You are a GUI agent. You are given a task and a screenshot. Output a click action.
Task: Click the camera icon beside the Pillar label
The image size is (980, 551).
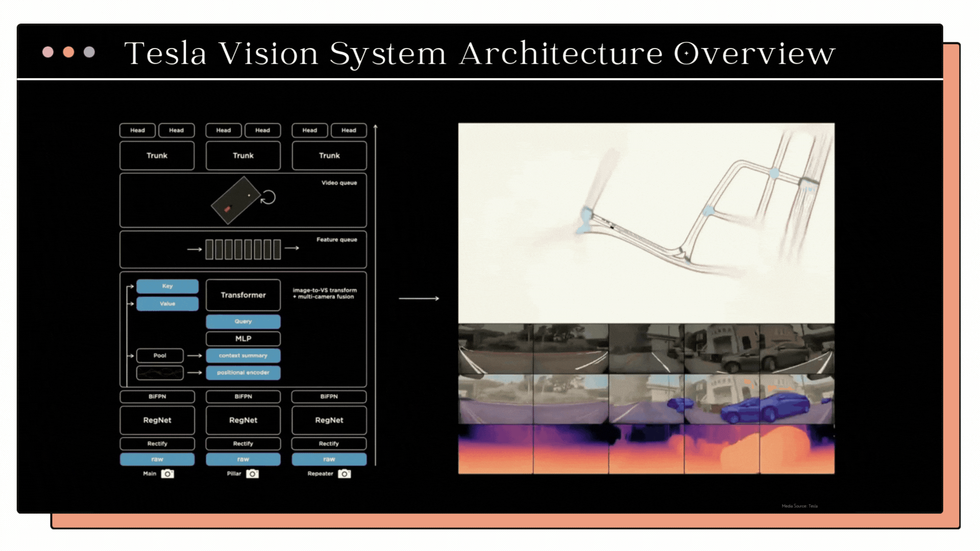252,473
